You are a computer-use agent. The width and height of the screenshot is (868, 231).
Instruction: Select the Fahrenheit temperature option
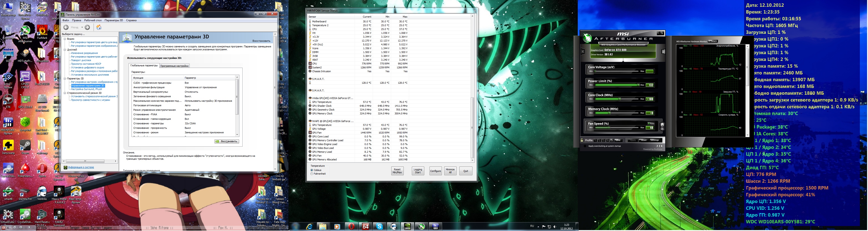click(x=312, y=174)
